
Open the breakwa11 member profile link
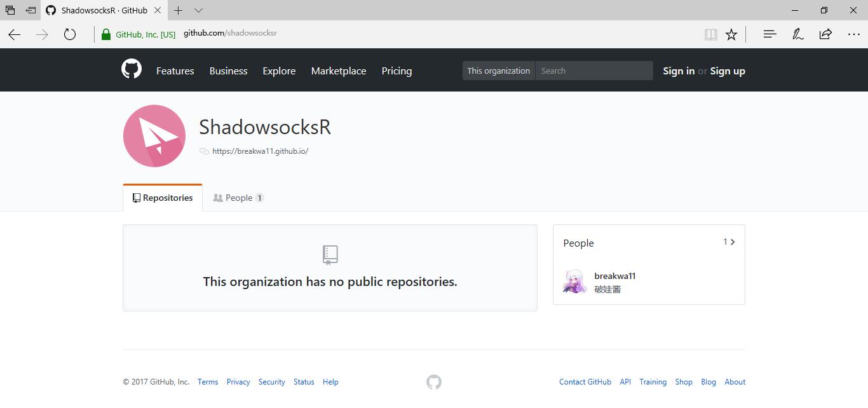615,276
